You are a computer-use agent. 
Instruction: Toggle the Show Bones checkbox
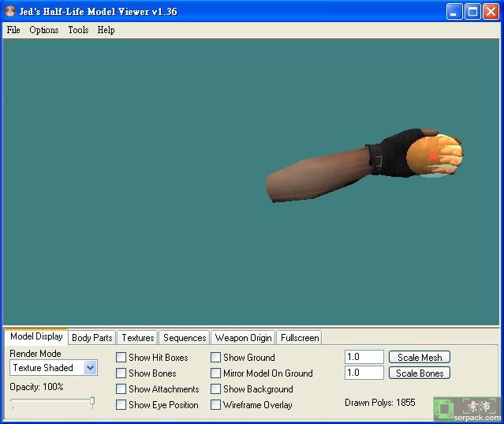click(x=121, y=373)
